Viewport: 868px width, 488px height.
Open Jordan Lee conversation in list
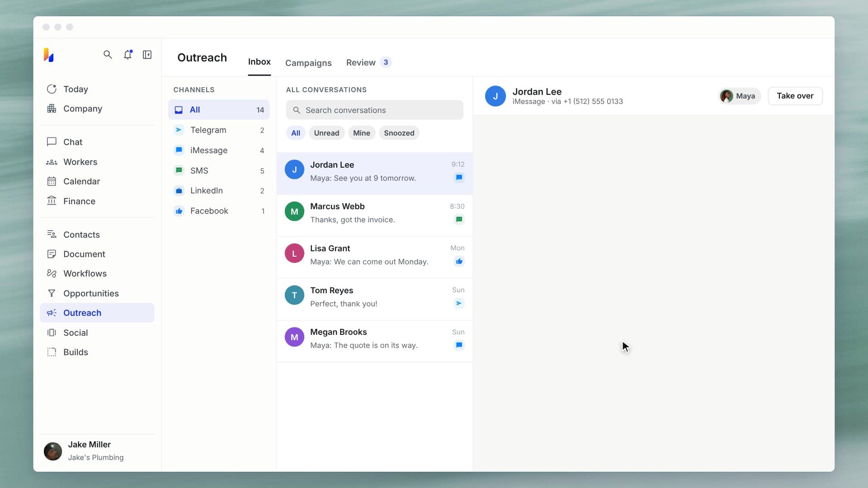tap(374, 174)
